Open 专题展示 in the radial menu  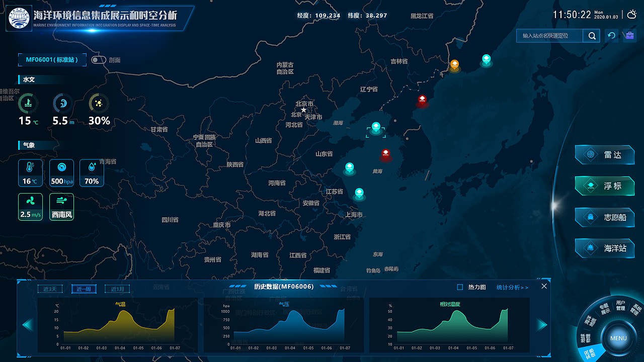(x=604, y=309)
